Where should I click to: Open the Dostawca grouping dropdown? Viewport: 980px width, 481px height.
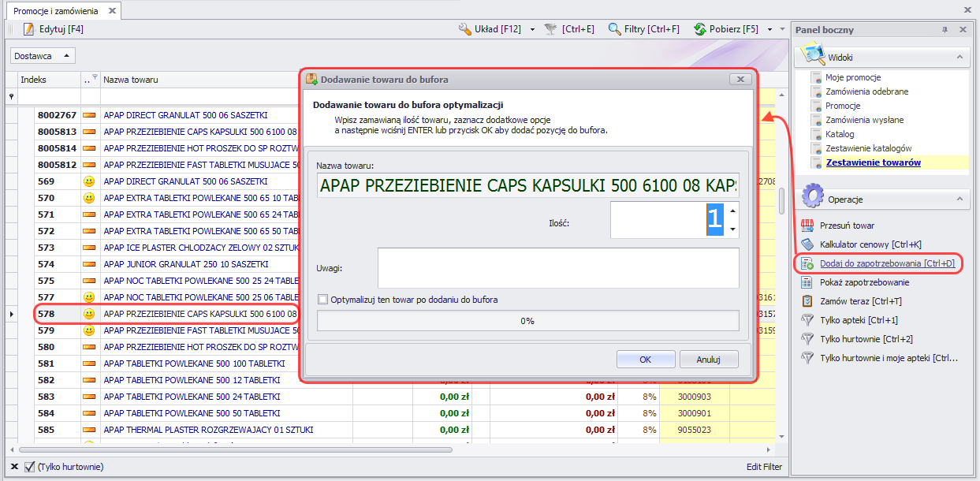click(44, 56)
